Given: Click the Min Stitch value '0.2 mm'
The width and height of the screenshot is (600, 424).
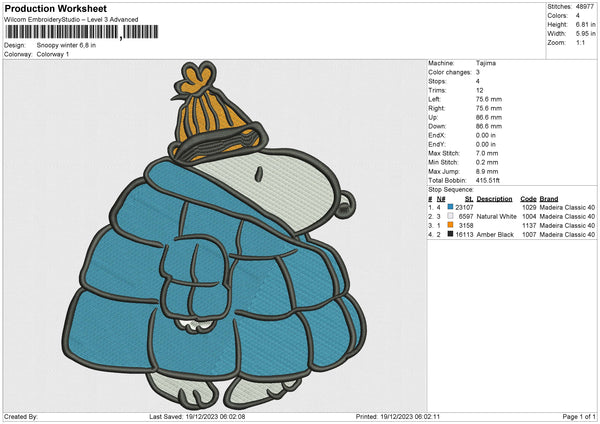Looking at the screenshot, I should point(487,162).
